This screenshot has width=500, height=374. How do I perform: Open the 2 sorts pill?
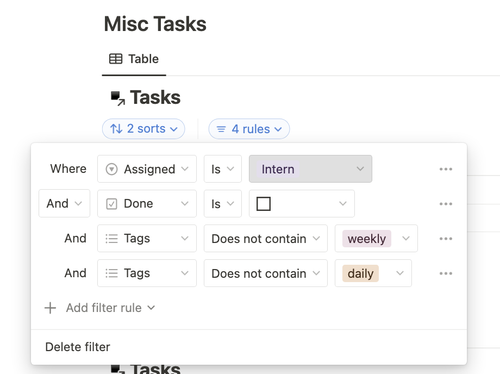(x=144, y=129)
